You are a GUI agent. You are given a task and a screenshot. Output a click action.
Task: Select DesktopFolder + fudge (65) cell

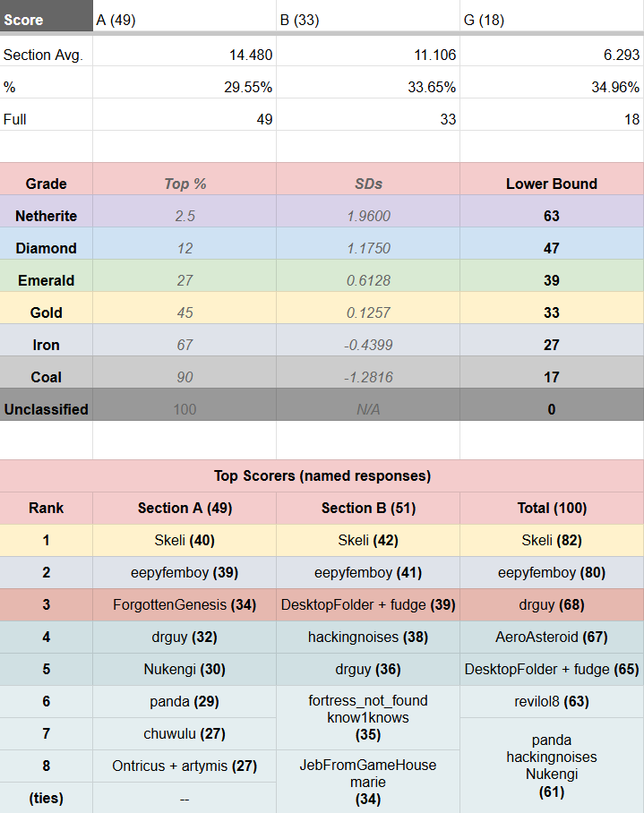[x=552, y=669]
